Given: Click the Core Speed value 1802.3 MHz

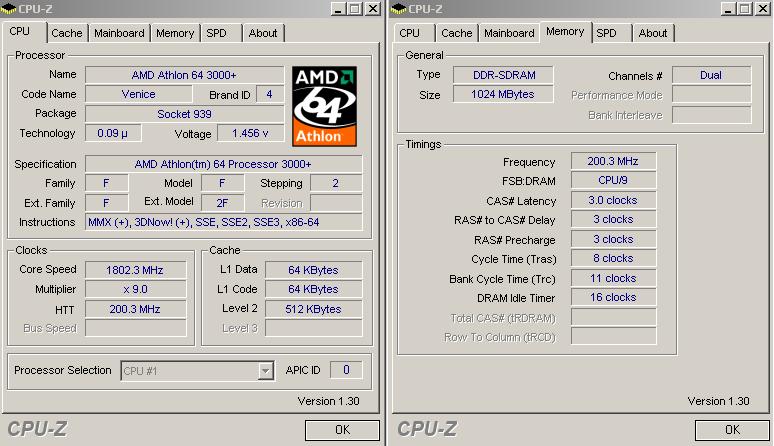Looking at the screenshot, I should [135, 270].
